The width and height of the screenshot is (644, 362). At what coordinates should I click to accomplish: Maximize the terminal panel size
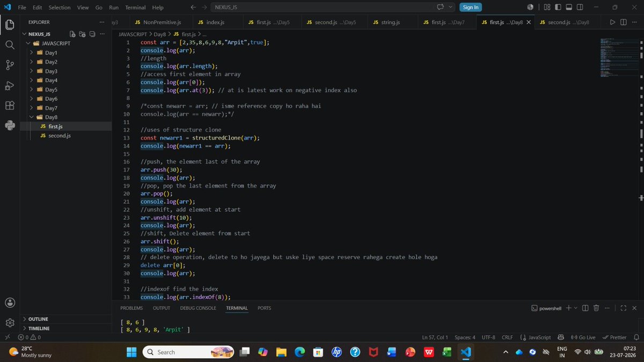(x=623, y=308)
